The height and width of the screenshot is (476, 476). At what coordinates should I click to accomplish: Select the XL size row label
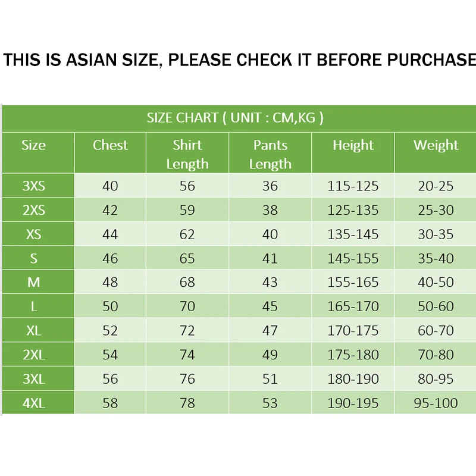coord(33,331)
